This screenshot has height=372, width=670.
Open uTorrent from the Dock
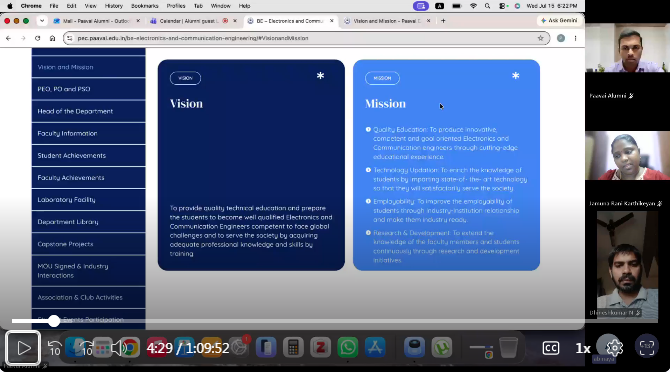441,347
